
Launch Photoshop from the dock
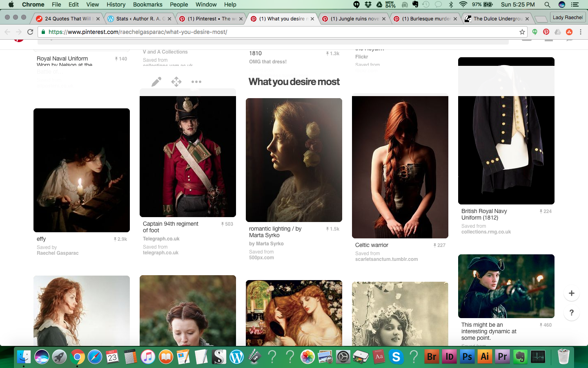pyautogui.click(x=467, y=357)
